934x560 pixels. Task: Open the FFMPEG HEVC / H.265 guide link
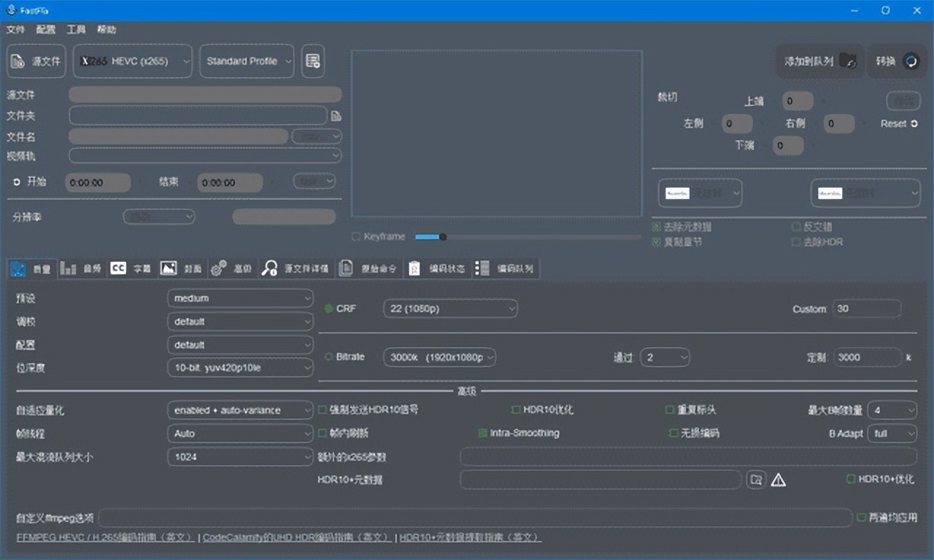pos(105,537)
